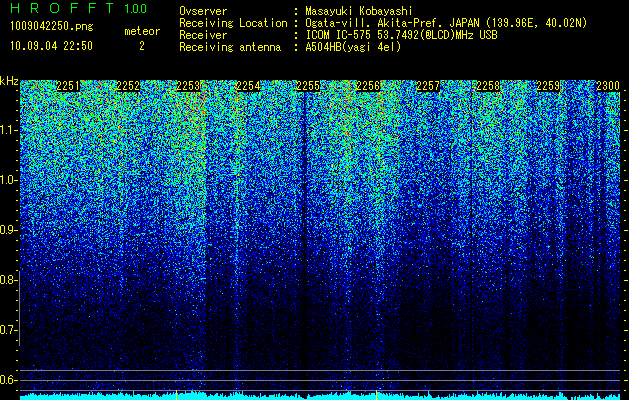Click the 2300 time label
This screenshot has height=400, width=629.
point(608,86)
